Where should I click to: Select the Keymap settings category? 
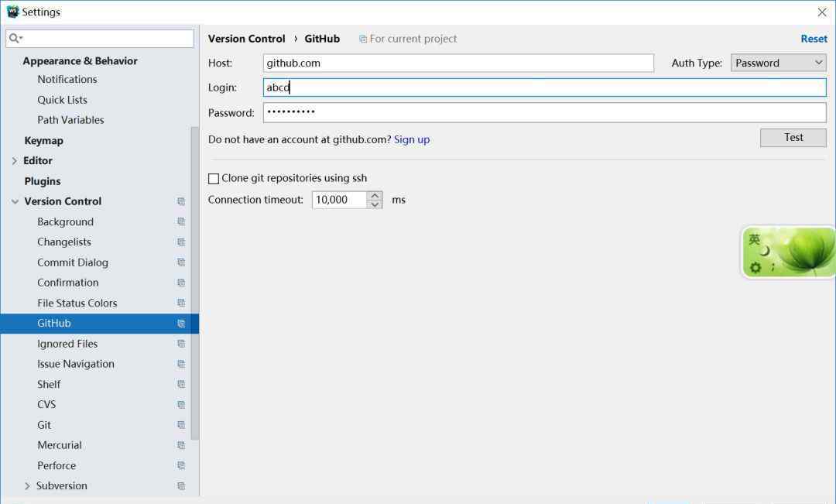(x=43, y=141)
